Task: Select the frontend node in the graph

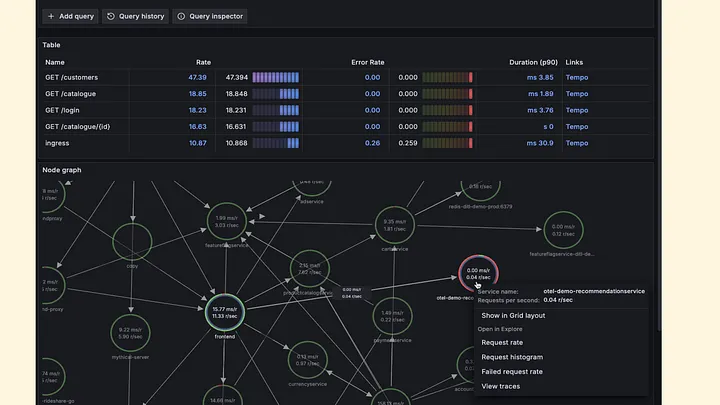Action: pos(225,313)
